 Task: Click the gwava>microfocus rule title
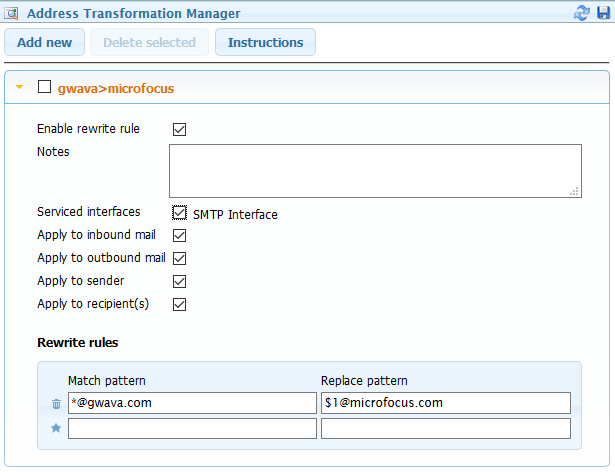116,88
